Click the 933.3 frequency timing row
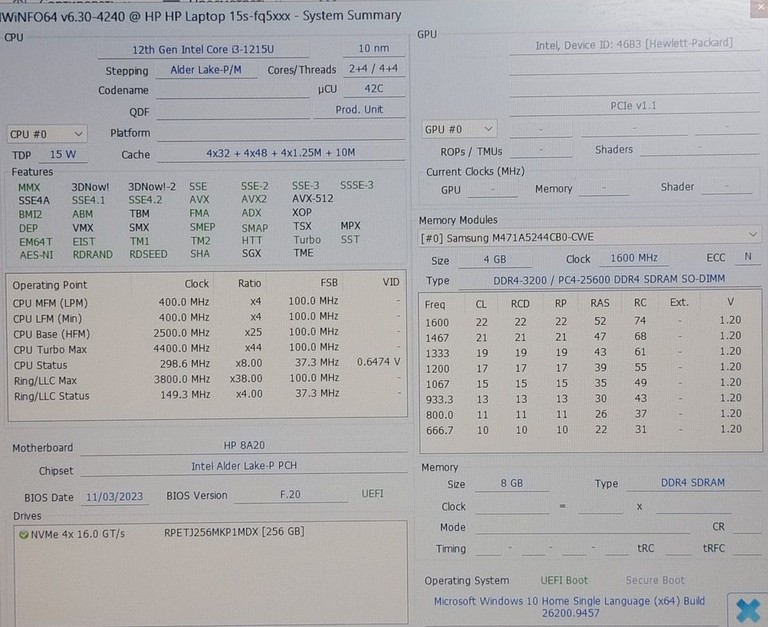This screenshot has height=627, width=768. tap(590, 399)
